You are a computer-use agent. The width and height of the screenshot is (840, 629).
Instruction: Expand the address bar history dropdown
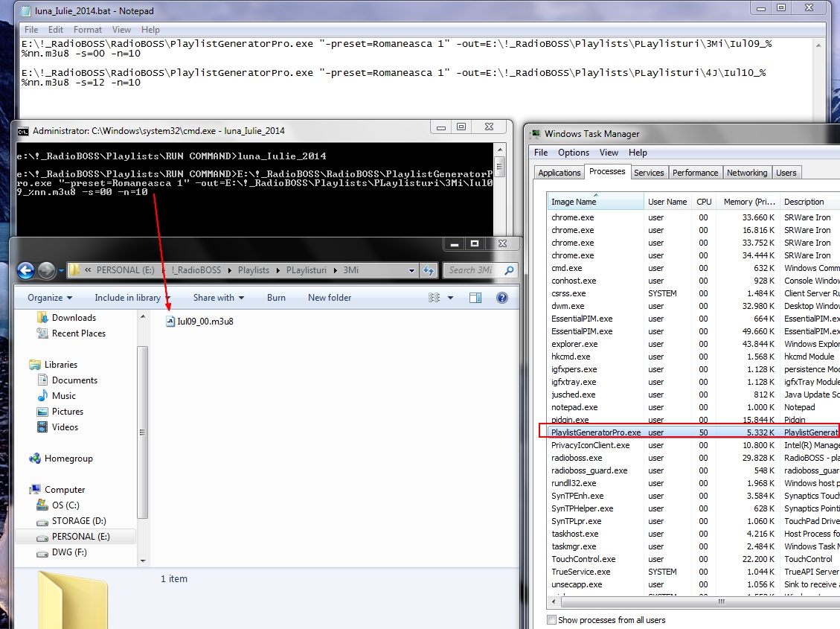(x=411, y=270)
